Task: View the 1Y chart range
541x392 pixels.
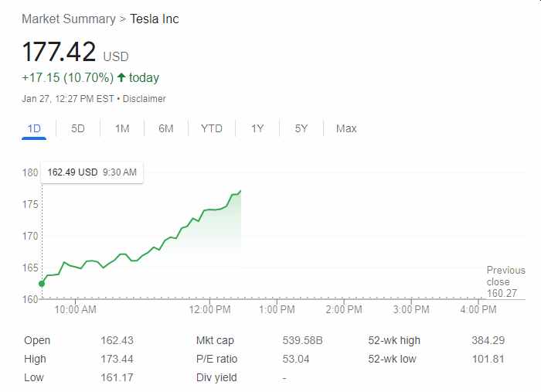Action: [x=257, y=128]
